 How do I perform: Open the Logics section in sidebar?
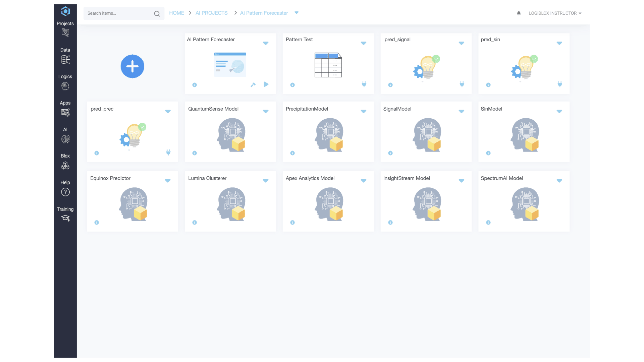65,82
